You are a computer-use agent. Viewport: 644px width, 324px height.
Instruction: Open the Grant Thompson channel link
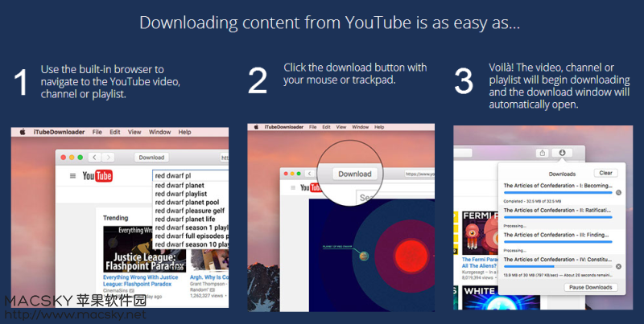click(207, 284)
